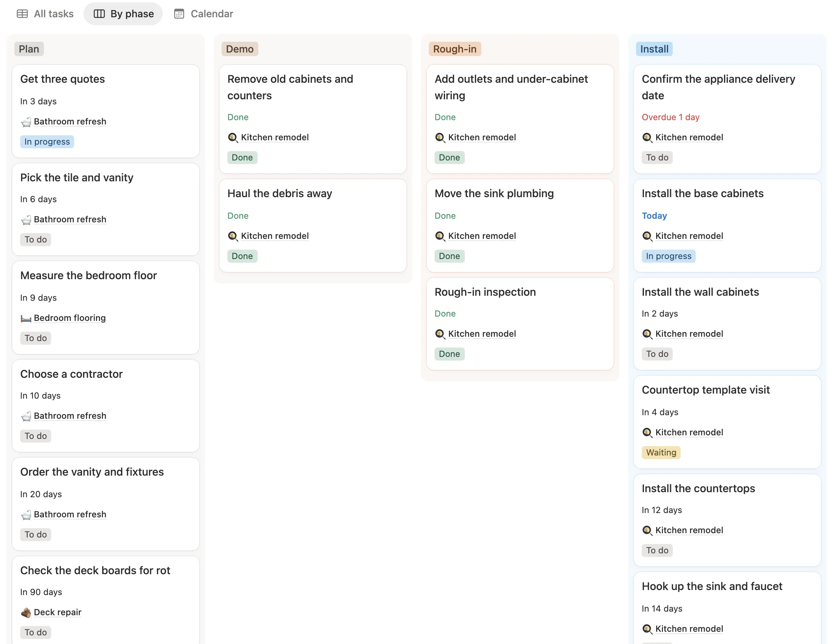Open Kitchen remodel link in Haul the debris away

tap(275, 236)
